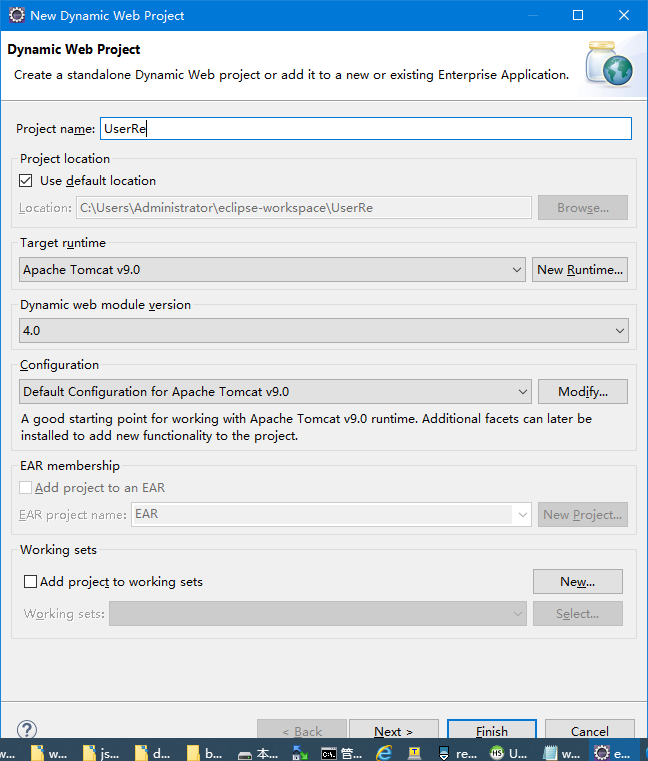The width and height of the screenshot is (648, 761).
Task: Tick 'Add project to an EAR' checkbox
Action: click(26, 487)
